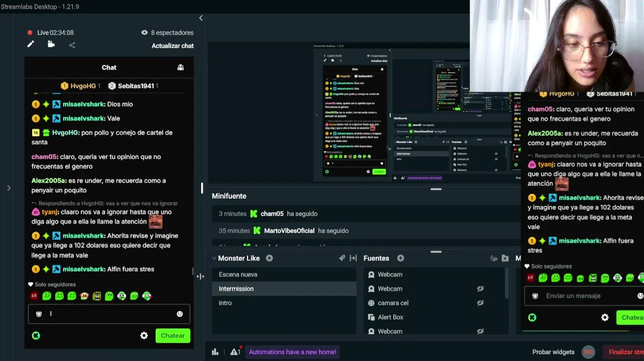Click the green Kick logo in right chat
644x361 pixels.
coord(532,317)
